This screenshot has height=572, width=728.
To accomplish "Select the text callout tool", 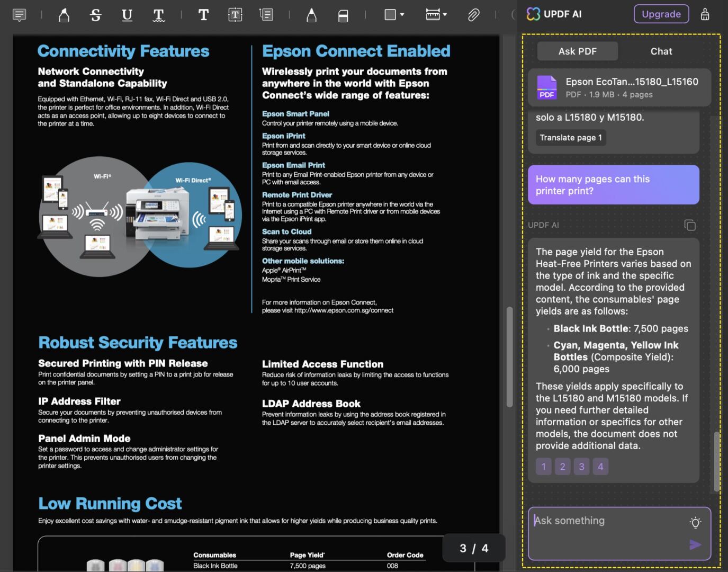I will tap(266, 15).
